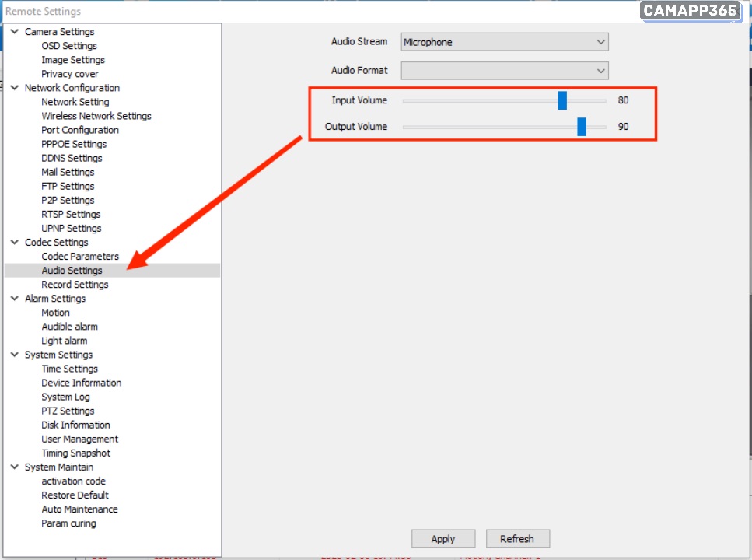Collapse the Codec Settings chevron

click(16, 243)
